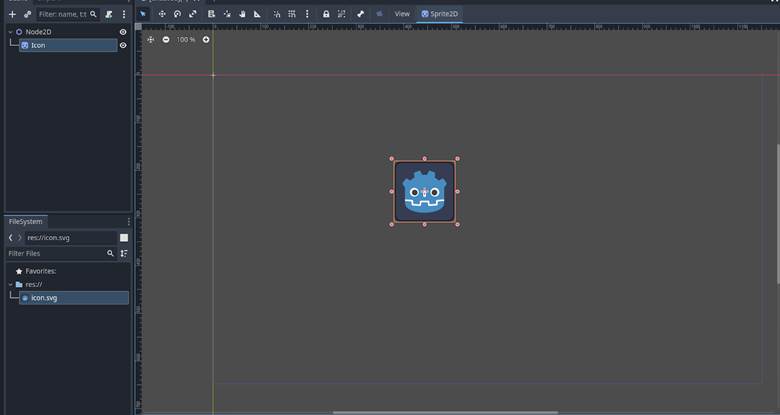Image resolution: width=780 pixels, height=415 pixels.
Task: Activate the Pan Mode hand tool
Action: (x=242, y=14)
